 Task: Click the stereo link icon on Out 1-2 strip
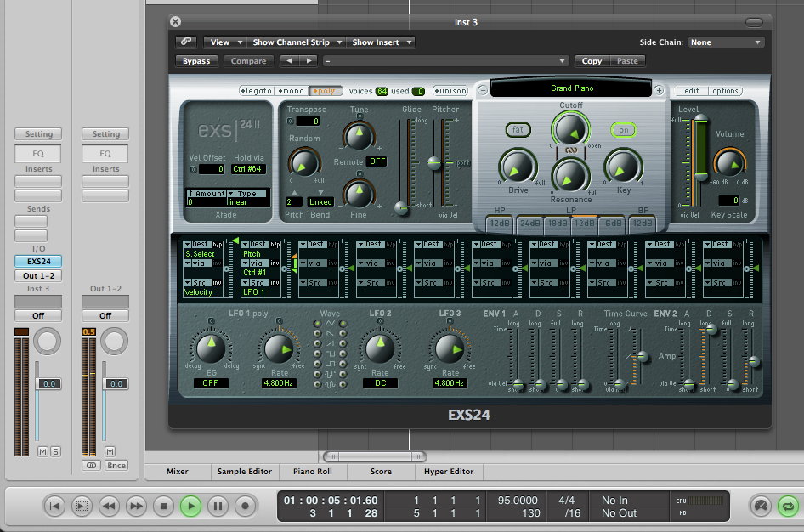(91, 466)
